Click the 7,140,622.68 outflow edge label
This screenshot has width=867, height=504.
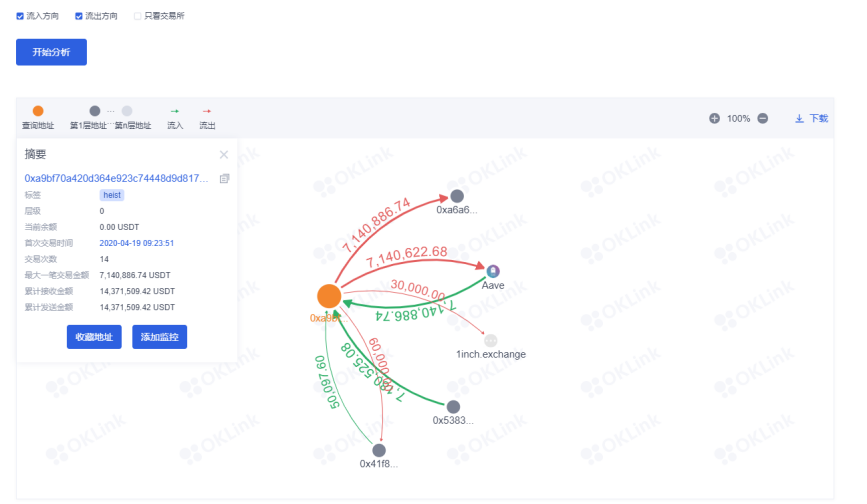(407, 251)
